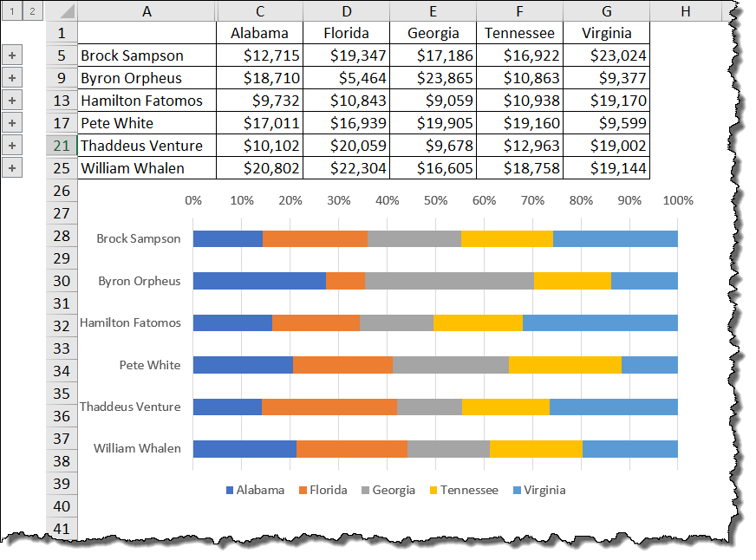Expand the Thaddeus Venture outline group
Image resolution: width=756 pixels, height=560 pixels.
pos(12,146)
